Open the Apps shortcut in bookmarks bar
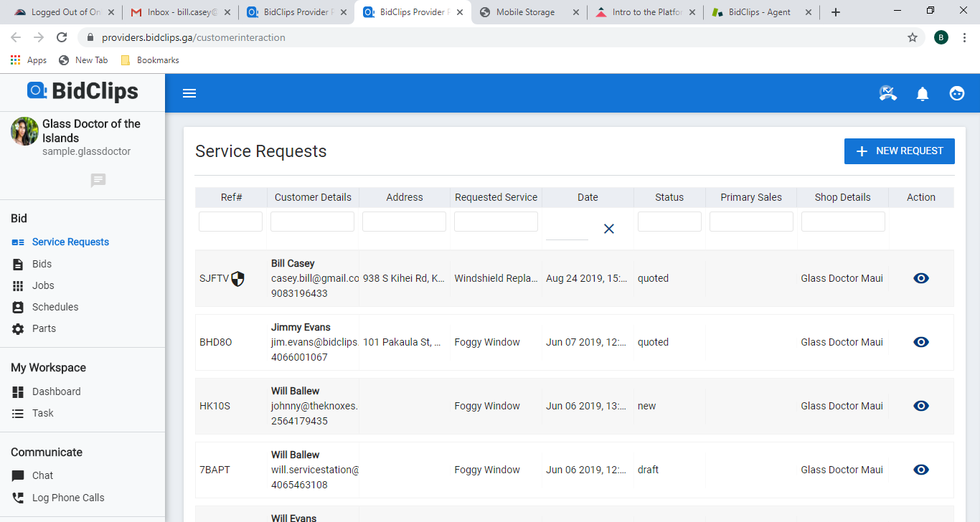This screenshot has width=980, height=522. [x=29, y=60]
